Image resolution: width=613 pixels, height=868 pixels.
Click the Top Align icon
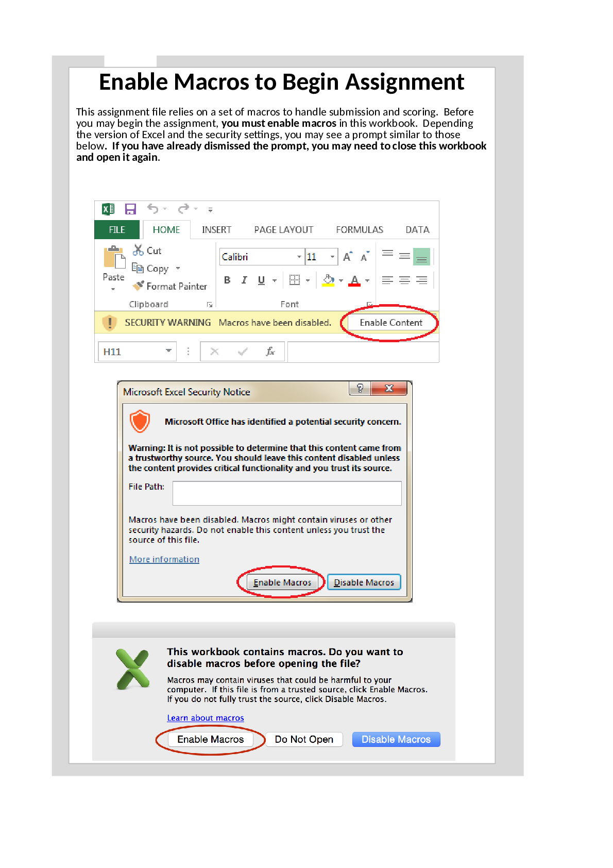point(387,254)
